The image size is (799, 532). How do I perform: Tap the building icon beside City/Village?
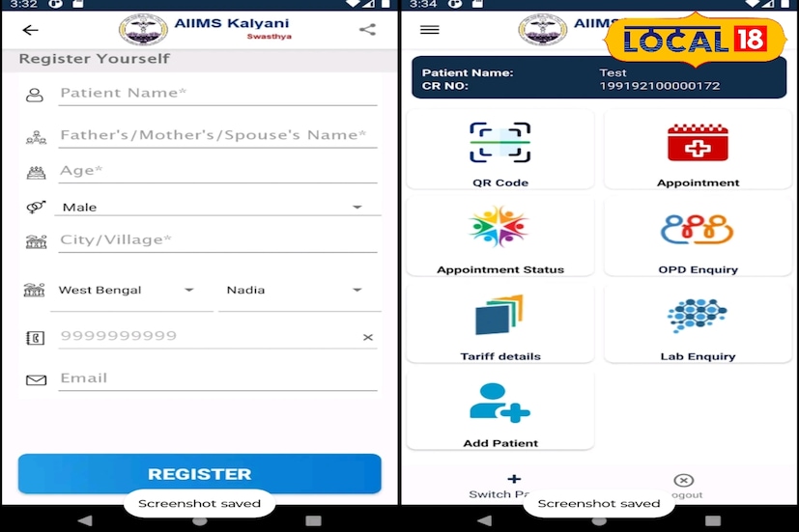(x=36, y=241)
